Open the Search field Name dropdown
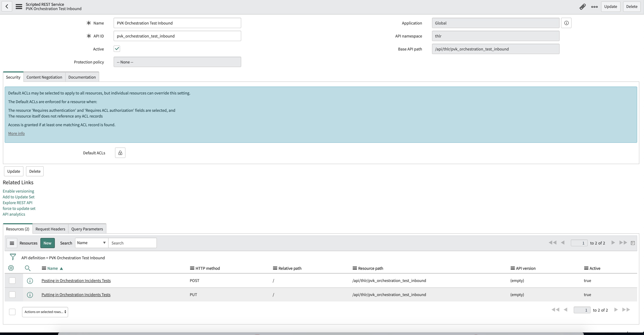The image size is (644, 335). pyautogui.click(x=92, y=243)
